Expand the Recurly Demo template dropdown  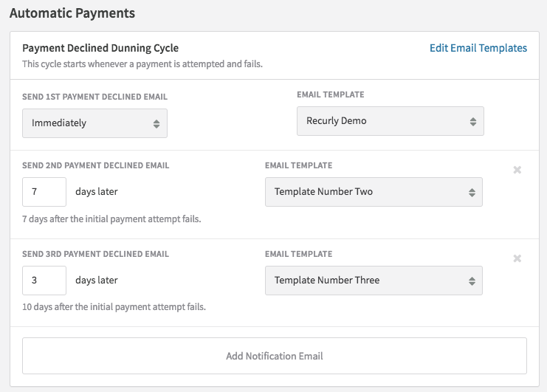tap(390, 121)
